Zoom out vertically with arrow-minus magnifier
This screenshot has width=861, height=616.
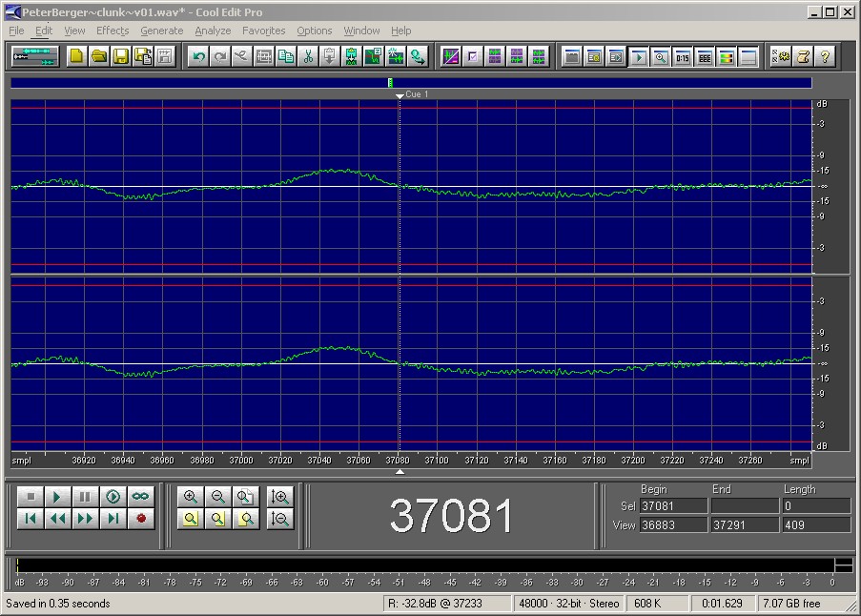tap(280, 519)
